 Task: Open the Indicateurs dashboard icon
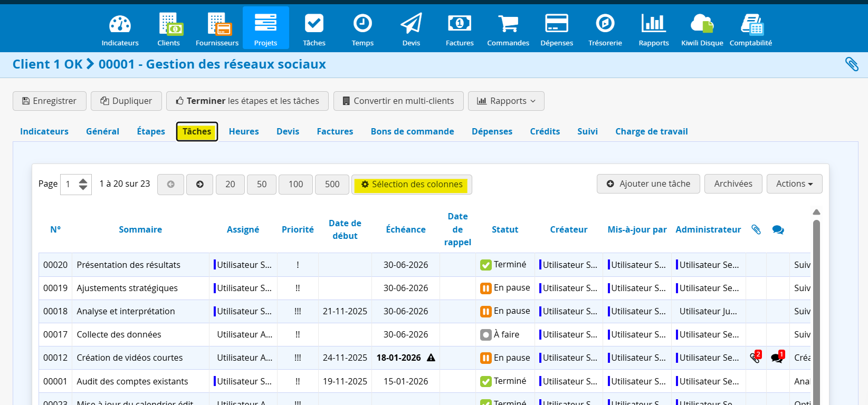point(120,24)
